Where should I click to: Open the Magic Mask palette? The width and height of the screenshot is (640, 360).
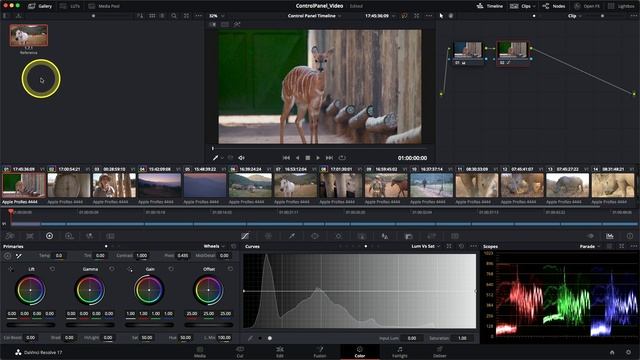(x=362, y=236)
